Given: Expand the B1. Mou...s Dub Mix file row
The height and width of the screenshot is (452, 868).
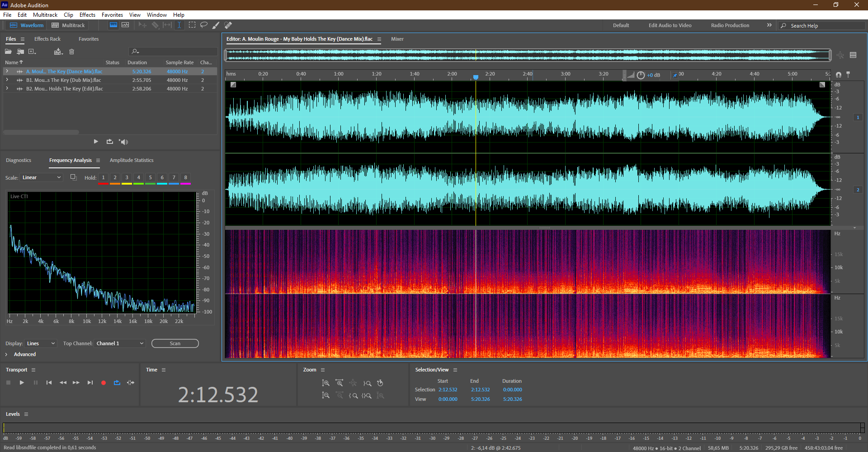Looking at the screenshot, I should 7,80.
